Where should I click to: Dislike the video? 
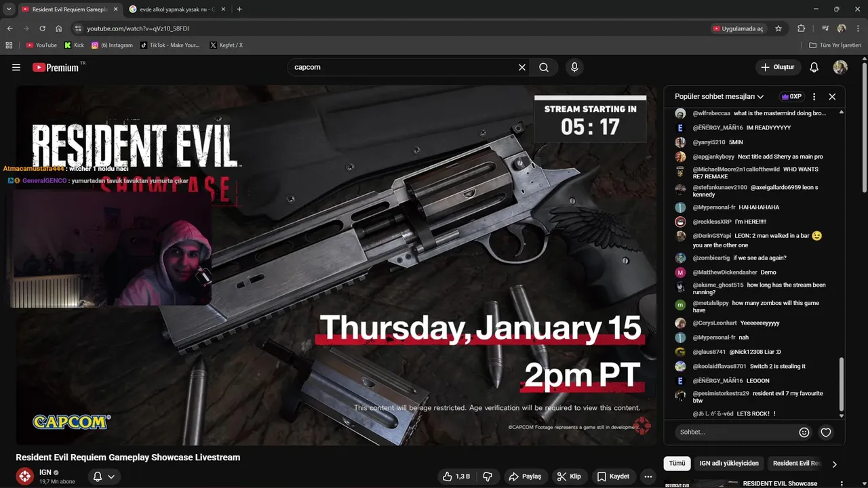point(488,476)
